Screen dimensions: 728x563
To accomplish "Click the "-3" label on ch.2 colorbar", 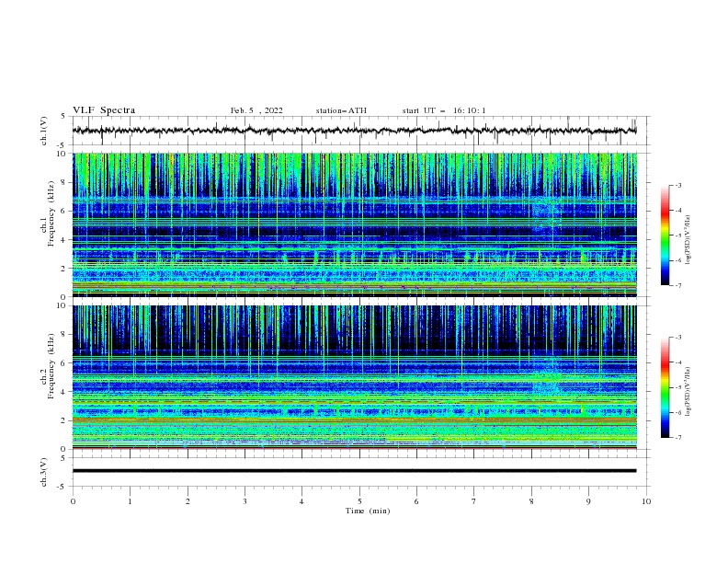I will click(678, 338).
